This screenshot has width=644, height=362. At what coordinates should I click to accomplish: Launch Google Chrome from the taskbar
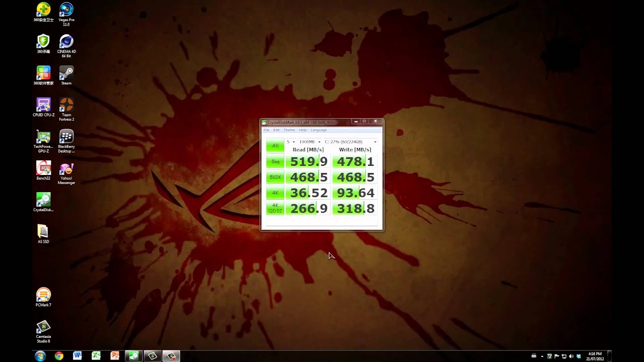(59, 356)
